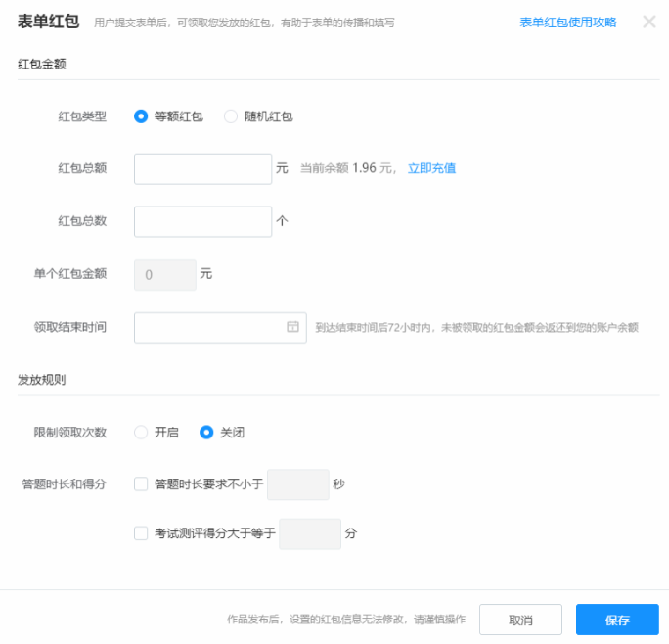Screen dimensions: 669x644
Task: Click the 答题时长和得分 label
Action: (64, 484)
